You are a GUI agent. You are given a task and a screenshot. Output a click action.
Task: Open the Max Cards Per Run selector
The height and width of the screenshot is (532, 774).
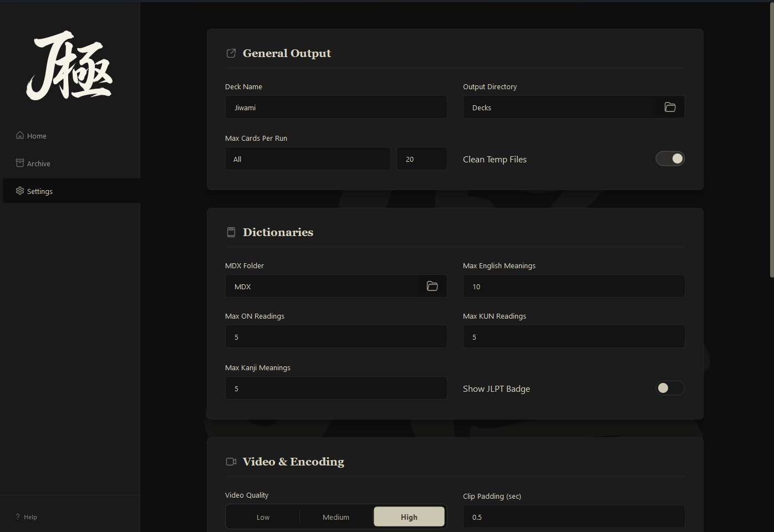[x=308, y=158]
